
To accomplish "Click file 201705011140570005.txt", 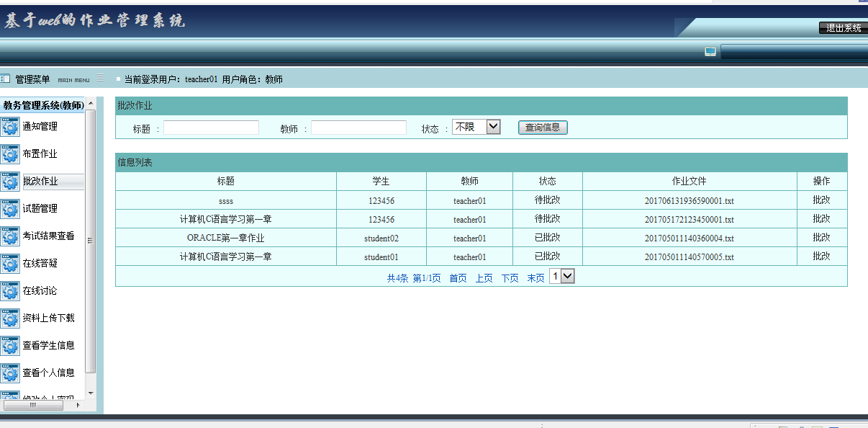I will [x=690, y=257].
